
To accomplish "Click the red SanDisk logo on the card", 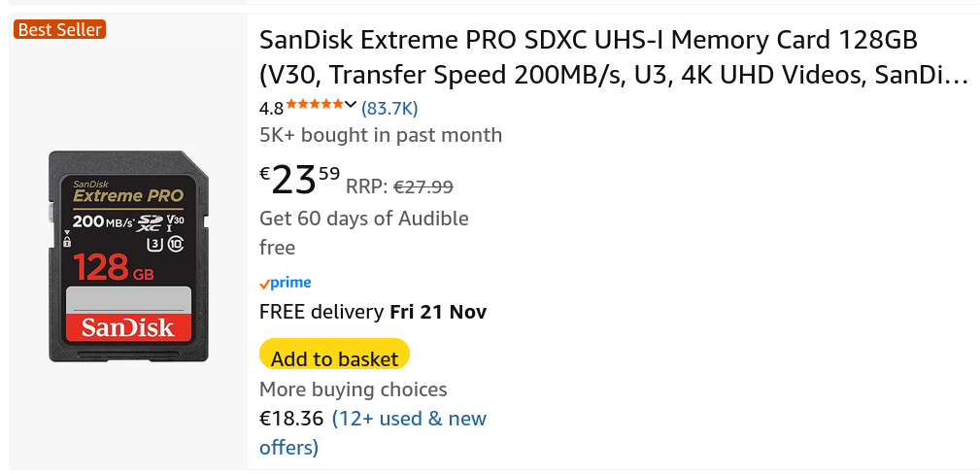I will click(x=127, y=327).
